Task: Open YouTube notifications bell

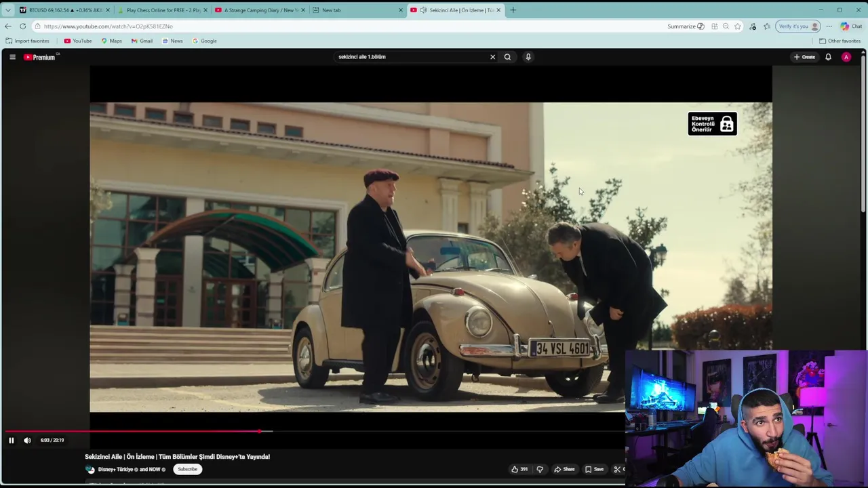Action: tap(828, 57)
